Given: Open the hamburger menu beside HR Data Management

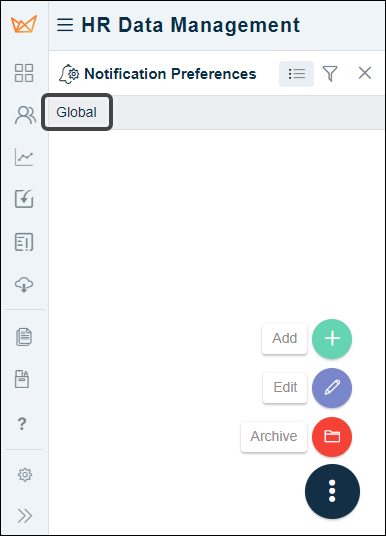Looking at the screenshot, I should click(x=65, y=25).
